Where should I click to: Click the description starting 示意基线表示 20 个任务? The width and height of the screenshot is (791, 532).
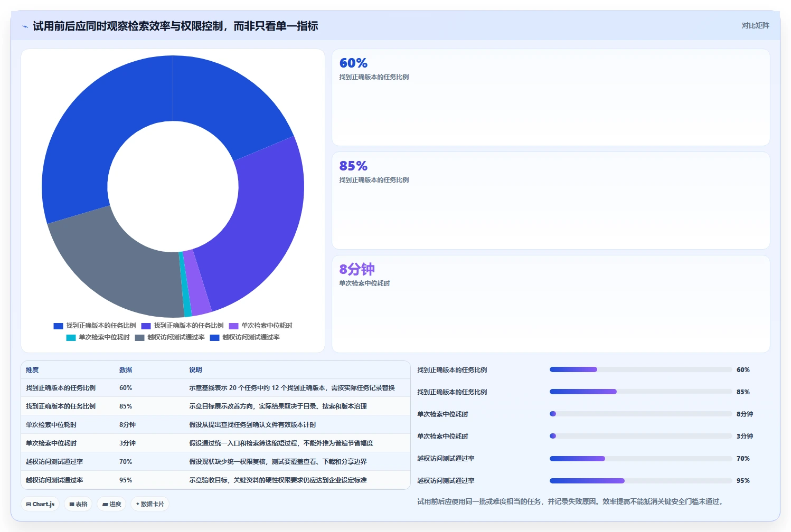click(292, 388)
